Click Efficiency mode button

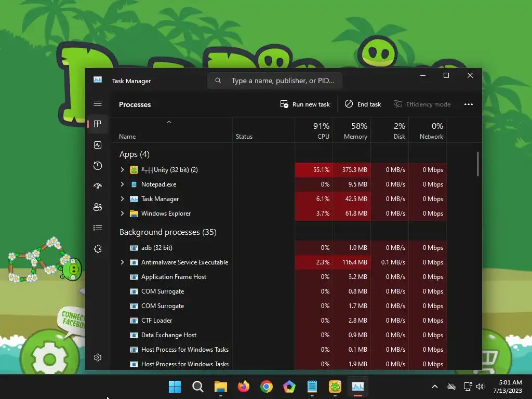[422, 104]
